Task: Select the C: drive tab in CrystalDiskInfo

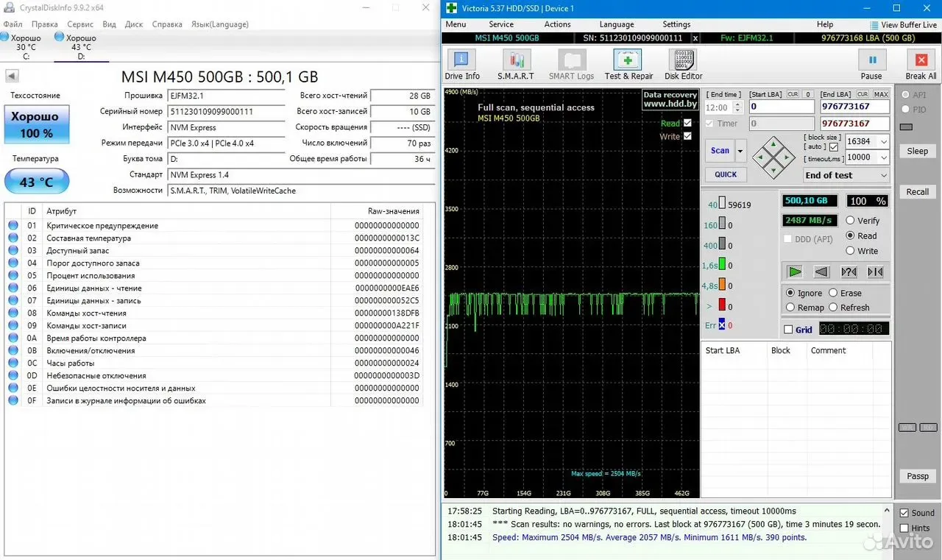Action: [26, 47]
